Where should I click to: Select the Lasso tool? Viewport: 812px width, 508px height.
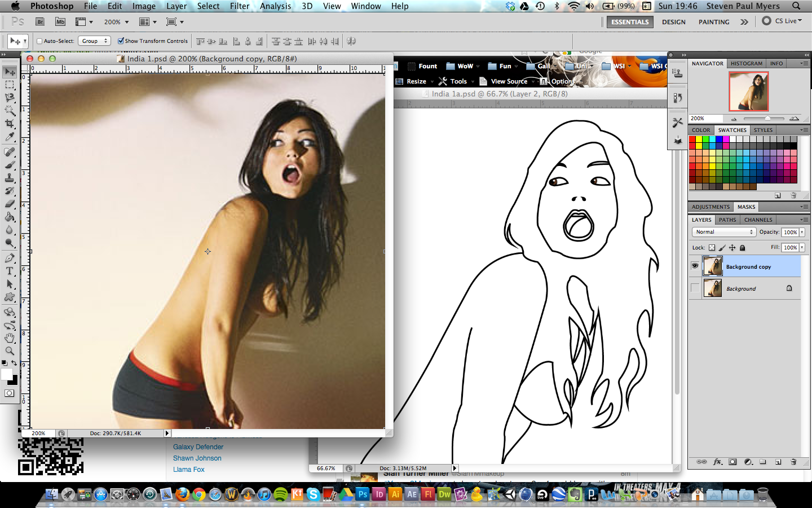point(10,97)
